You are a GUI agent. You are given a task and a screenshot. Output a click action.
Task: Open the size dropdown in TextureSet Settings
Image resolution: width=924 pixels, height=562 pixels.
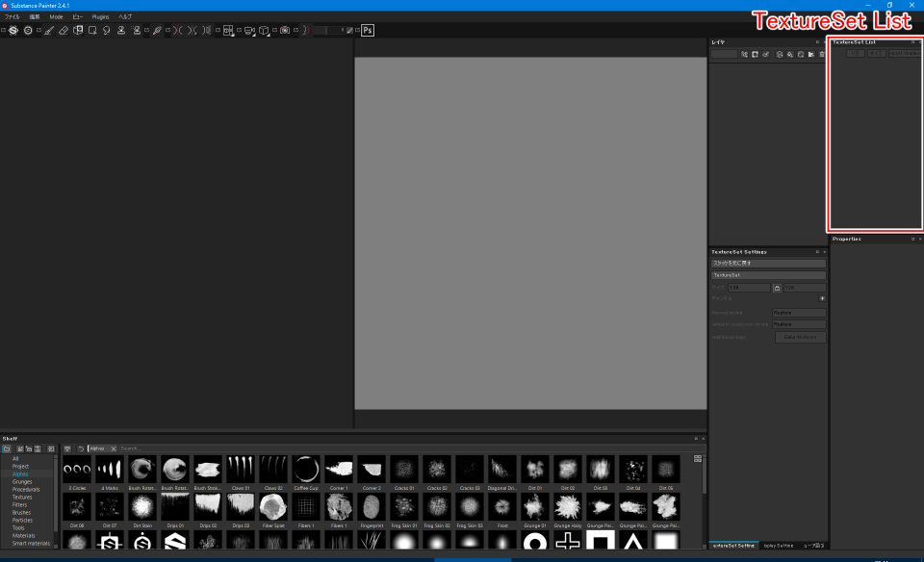pyautogui.click(x=749, y=288)
